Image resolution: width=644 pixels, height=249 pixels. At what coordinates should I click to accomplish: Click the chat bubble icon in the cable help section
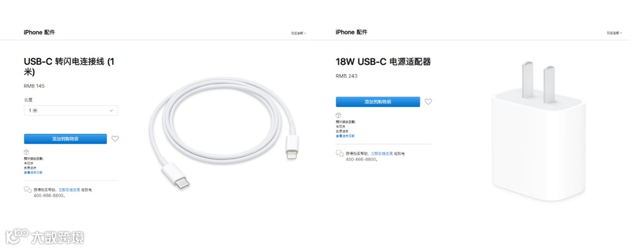coord(28,190)
